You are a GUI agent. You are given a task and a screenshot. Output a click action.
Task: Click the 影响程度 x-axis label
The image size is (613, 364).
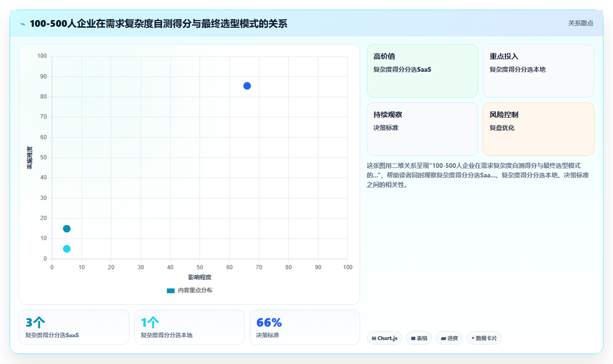click(x=200, y=277)
